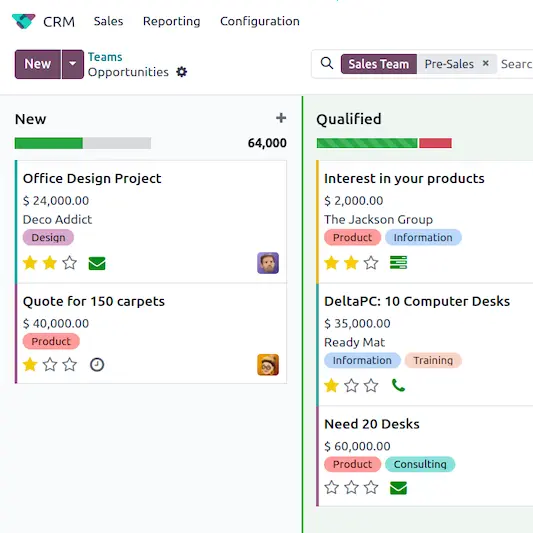Viewport: 533px width, 533px height.
Task: Click the search magnifier icon
Action: pos(327,63)
